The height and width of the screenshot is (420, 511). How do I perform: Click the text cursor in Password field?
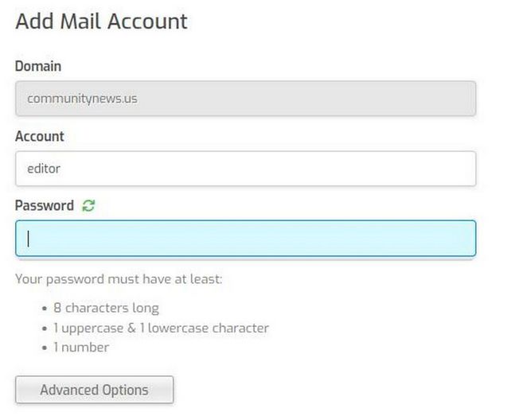29,239
